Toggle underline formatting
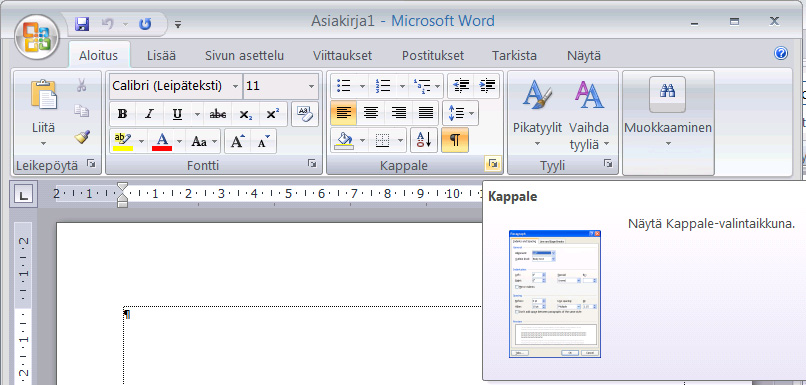The width and height of the screenshot is (806, 385). point(177,114)
